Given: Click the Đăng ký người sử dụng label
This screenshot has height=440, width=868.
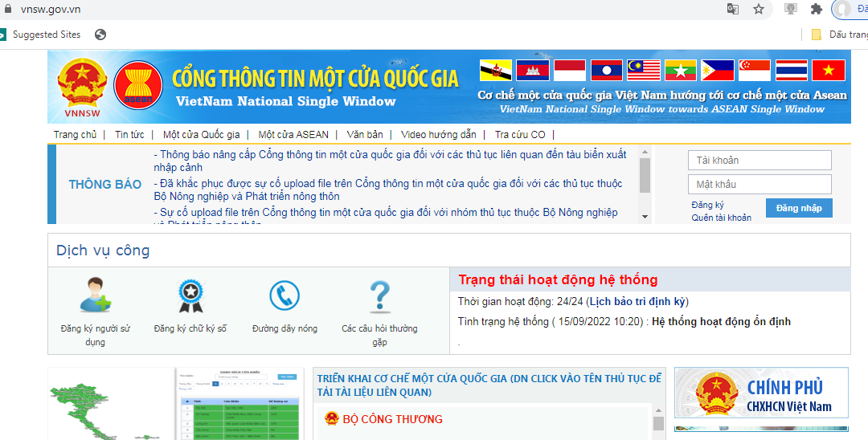Looking at the screenshot, I should (x=95, y=335).
